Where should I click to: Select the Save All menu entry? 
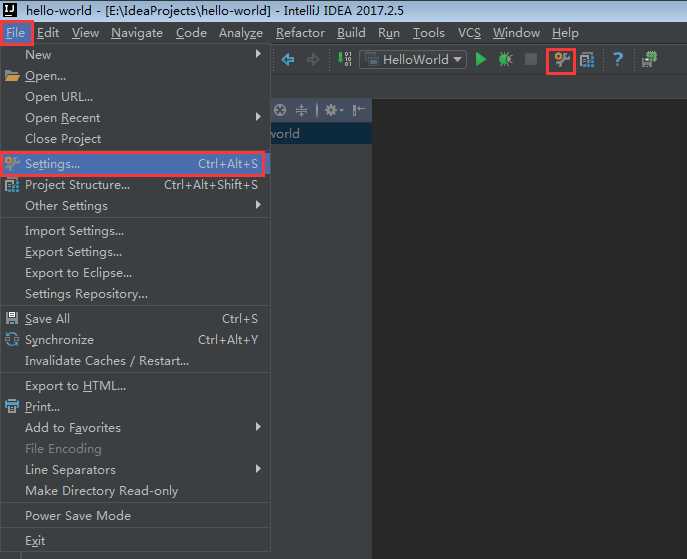(x=135, y=318)
